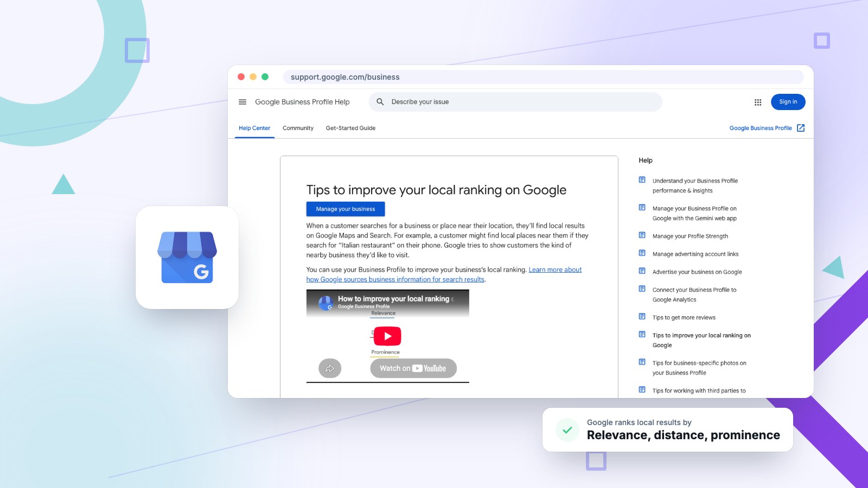Open the Google apps grid
The height and width of the screenshot is (488, 868).
[758, 102]
